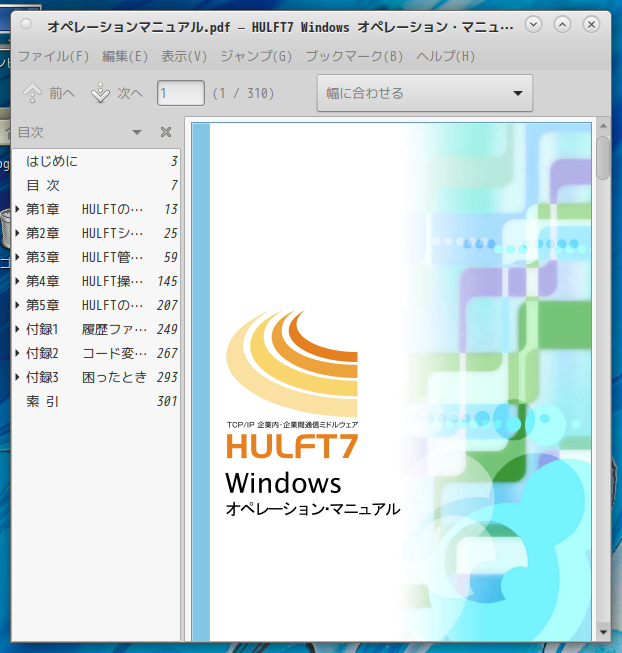Open the ジャンプ(G) menu

[x=256, y=56]
